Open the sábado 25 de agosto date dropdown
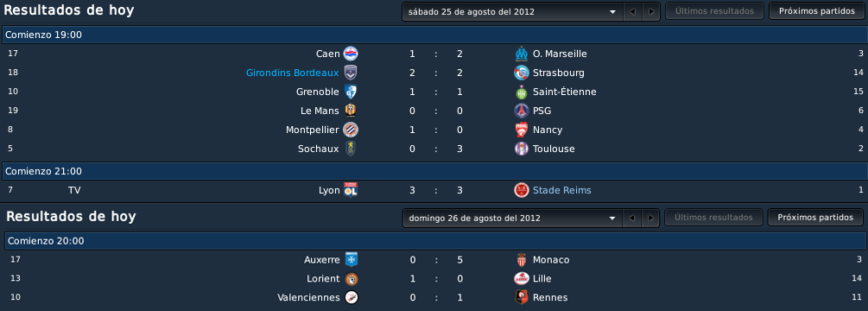This screenshot has width=868, height=311. (x=513, y=11)
